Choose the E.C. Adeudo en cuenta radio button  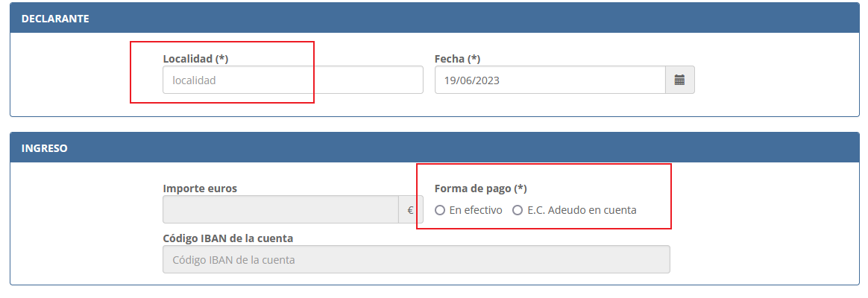518,210
